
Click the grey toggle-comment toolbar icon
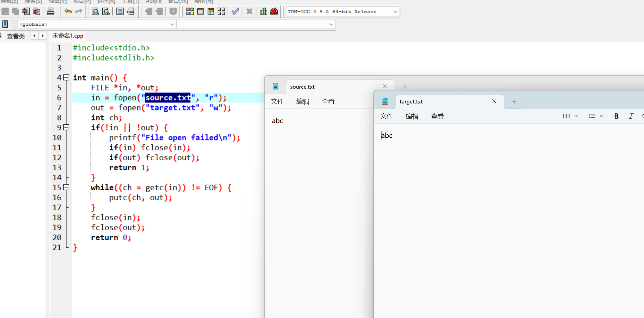(173, 11)
